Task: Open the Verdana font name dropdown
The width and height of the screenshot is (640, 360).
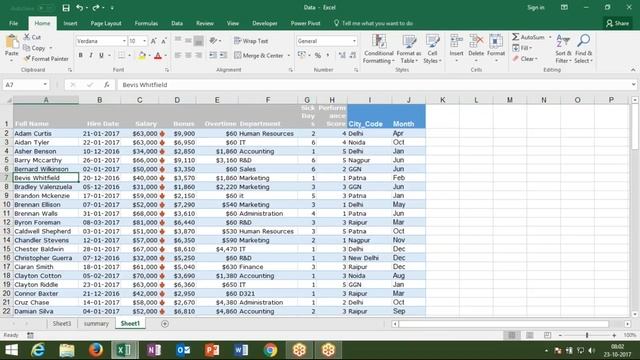Action: pyautogui.click(x=124, y=41)
